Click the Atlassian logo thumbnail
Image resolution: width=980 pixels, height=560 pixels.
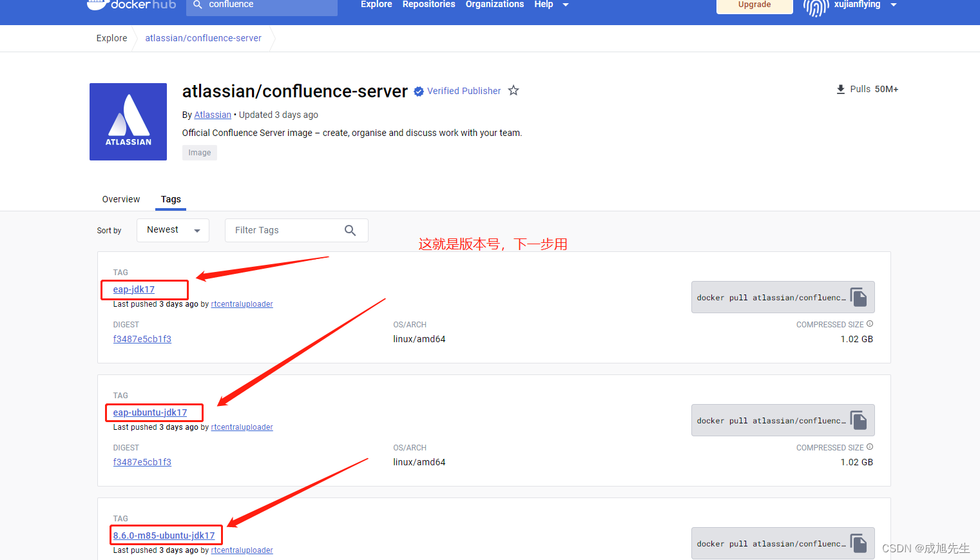[x=128, y=122]
